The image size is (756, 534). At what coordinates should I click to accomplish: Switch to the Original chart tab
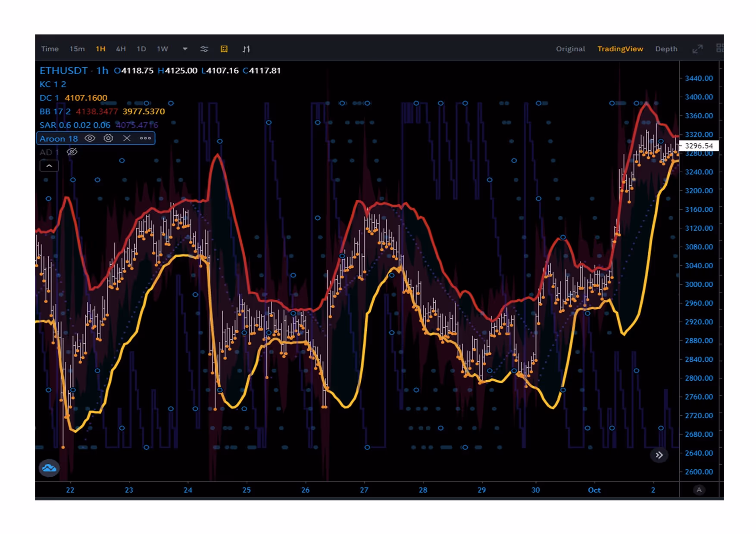click(x=570, y=49)
